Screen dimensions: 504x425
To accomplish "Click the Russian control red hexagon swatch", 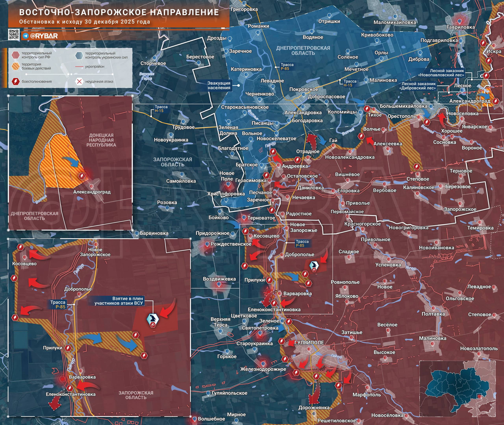I will [x=15, y=55].
